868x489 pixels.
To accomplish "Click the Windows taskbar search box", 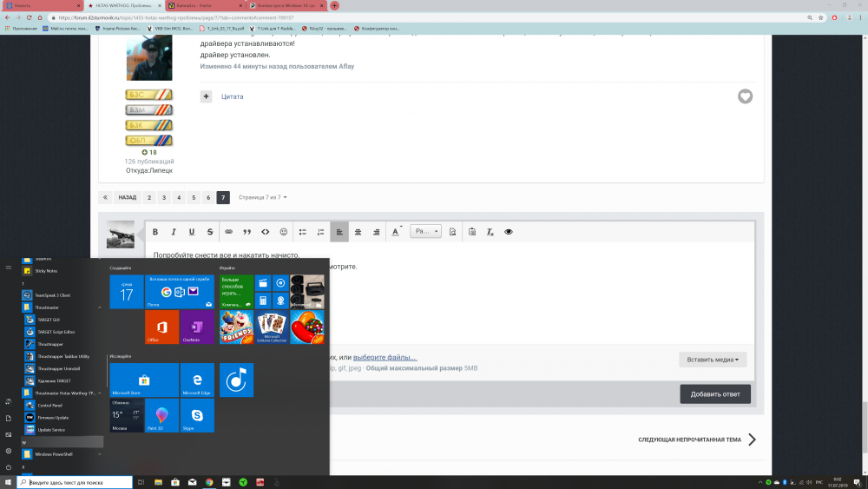I will pyautogui.click(x=75, y=482).
